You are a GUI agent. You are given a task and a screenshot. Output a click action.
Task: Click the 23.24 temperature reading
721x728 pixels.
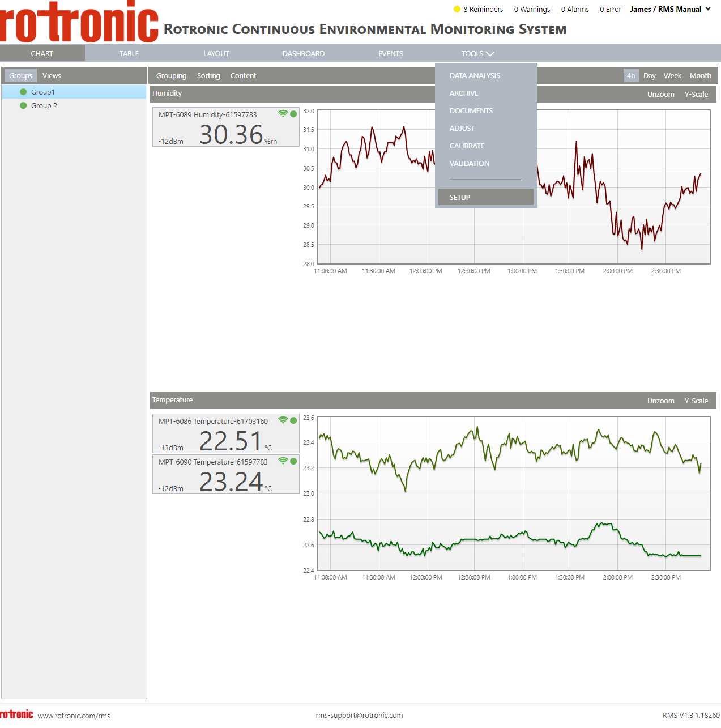pos(231,482)
